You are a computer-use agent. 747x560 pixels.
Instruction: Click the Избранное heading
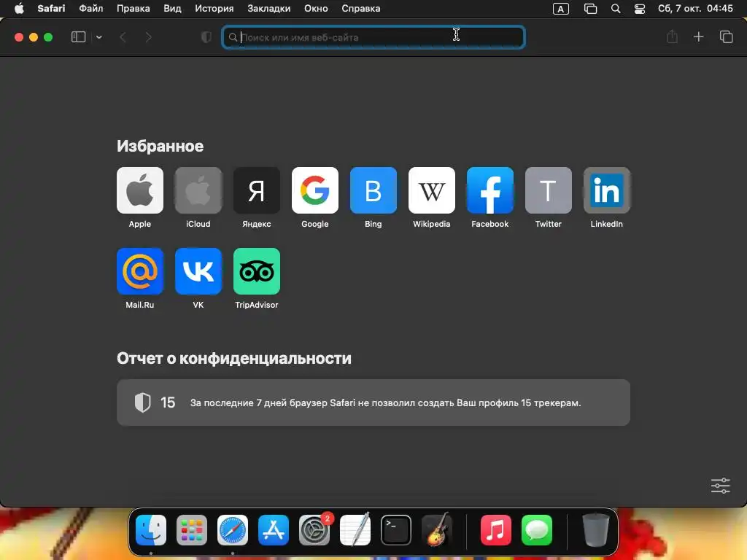click(160, 146)
